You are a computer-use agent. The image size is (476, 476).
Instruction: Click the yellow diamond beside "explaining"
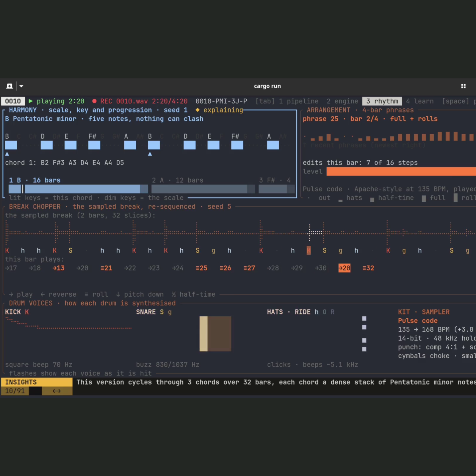[197, 110]
